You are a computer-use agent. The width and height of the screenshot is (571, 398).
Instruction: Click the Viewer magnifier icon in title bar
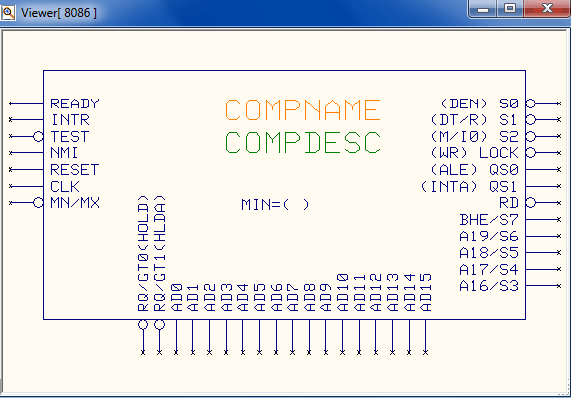(8, 12)
